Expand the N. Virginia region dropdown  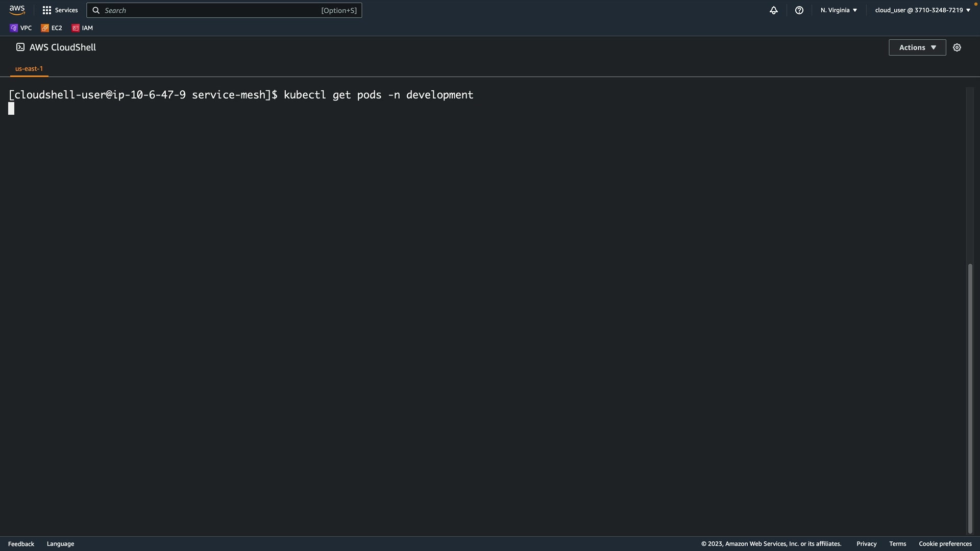point(839,10)
